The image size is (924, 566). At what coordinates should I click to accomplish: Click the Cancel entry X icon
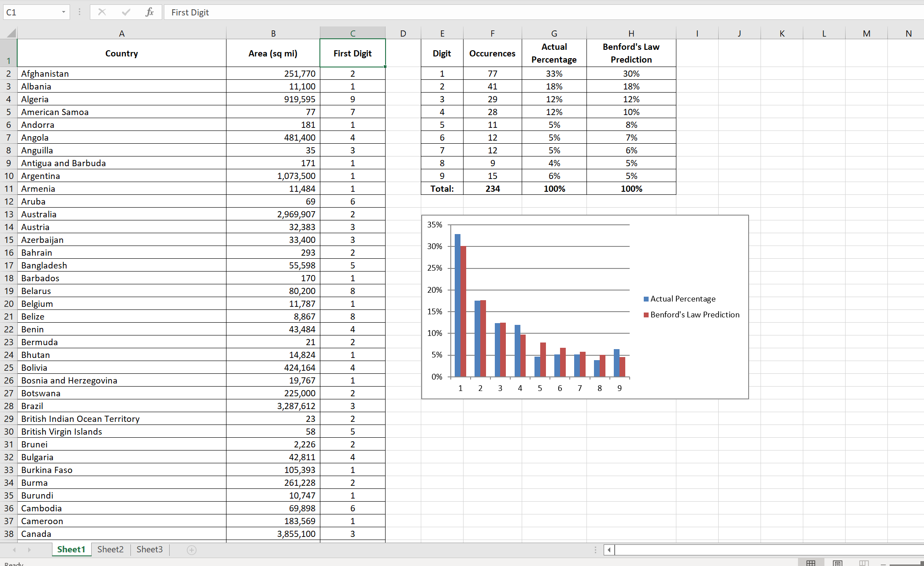click(x=102, y=12)
